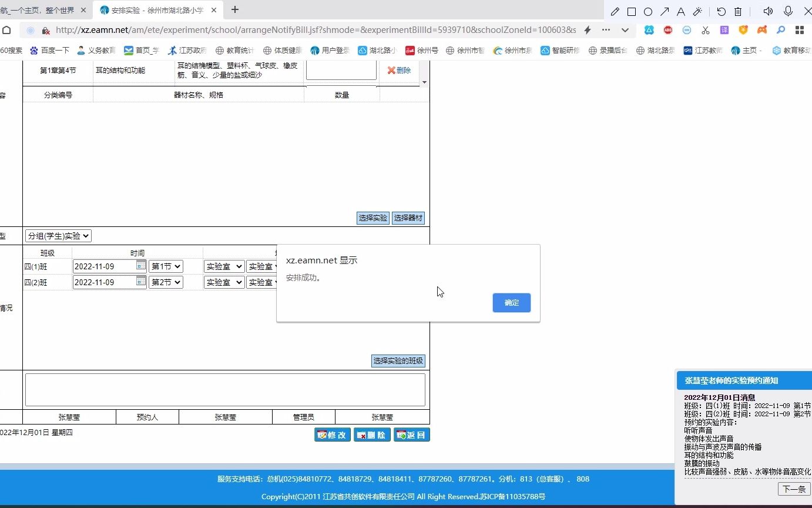The height and width of the screenshot is (508, 812).
Task: Click the browser address URL field
Action: [x=316, y=30]
